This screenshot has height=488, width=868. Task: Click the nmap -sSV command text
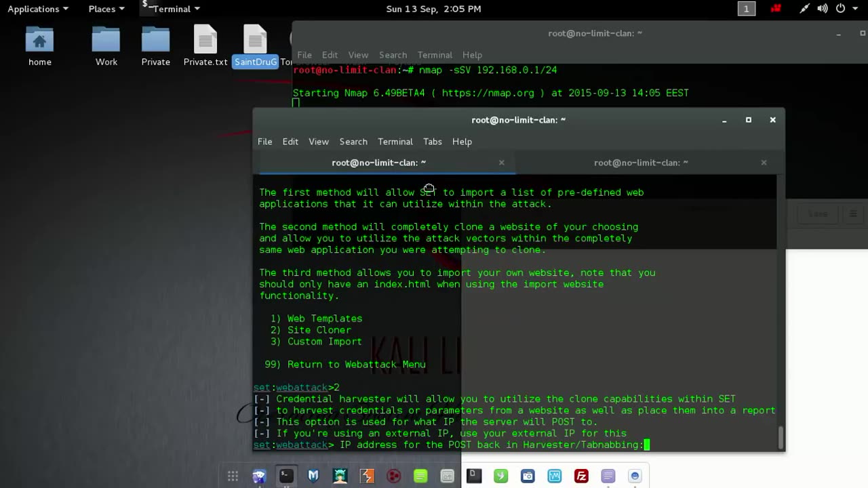pos(488,70)
